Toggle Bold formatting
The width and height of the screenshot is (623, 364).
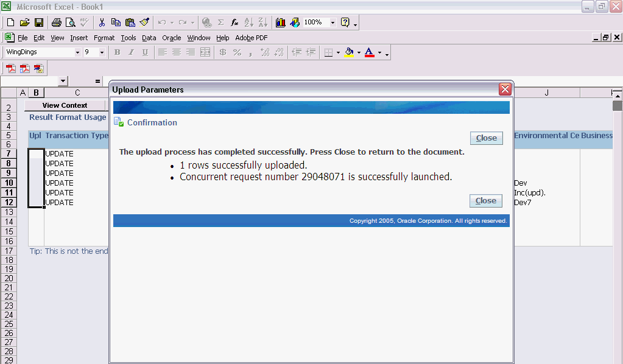[117, 52]
